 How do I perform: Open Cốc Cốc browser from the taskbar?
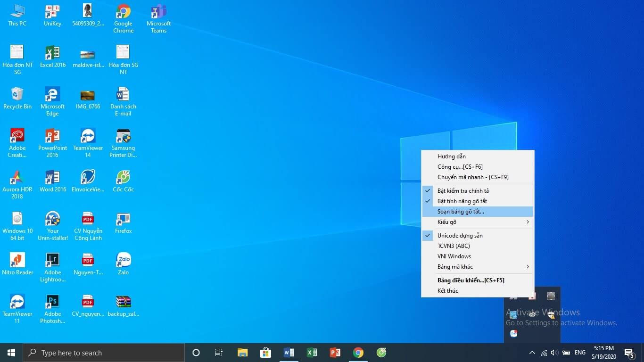click(381, 353)
